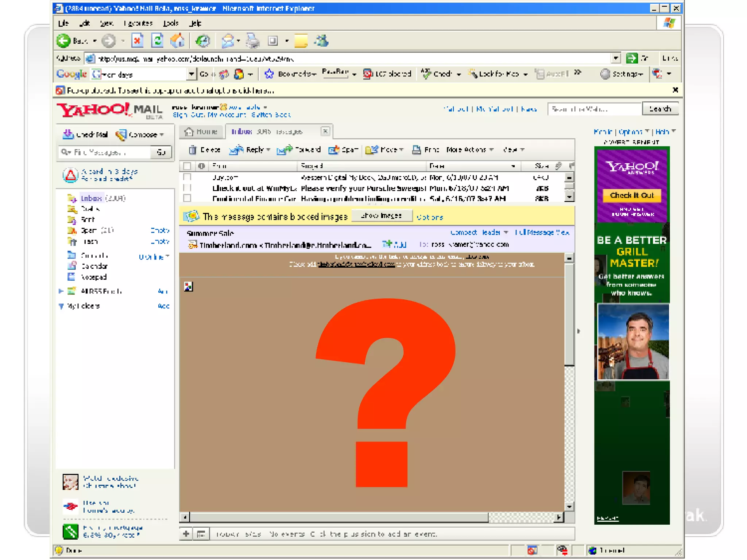Check the select-all messages checkbox
747x560 pixels.
point(187,166)
